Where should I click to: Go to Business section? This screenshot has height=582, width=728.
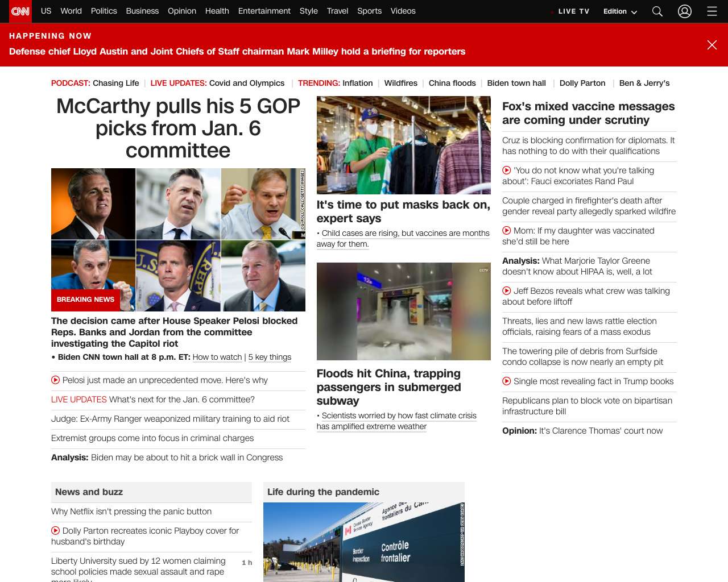click(142, 11)
